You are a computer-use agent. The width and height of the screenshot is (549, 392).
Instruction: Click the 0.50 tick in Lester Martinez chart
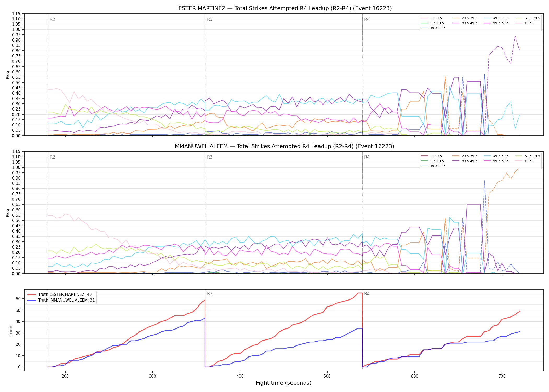tap(16, 83)
